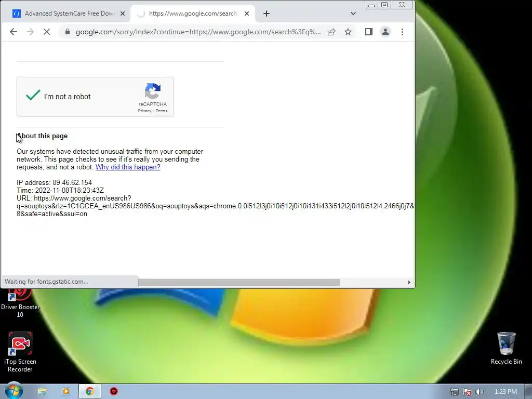Close the Chrome window
This screenshot has height=399, width=532.
(402, 5)
